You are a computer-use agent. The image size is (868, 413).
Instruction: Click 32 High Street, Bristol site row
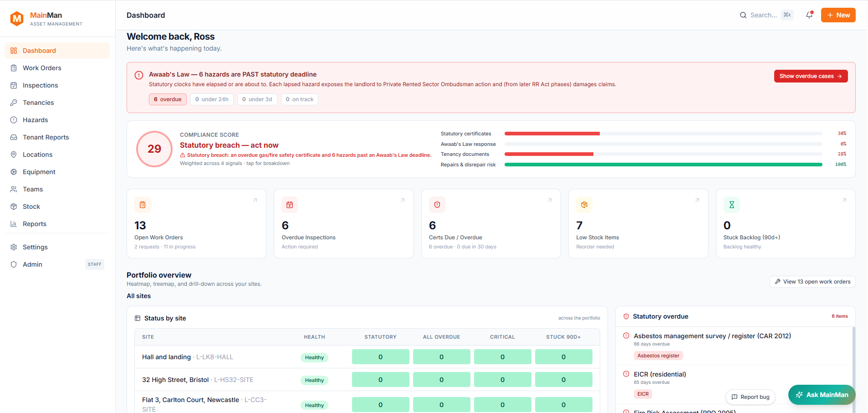click(367, 380)
